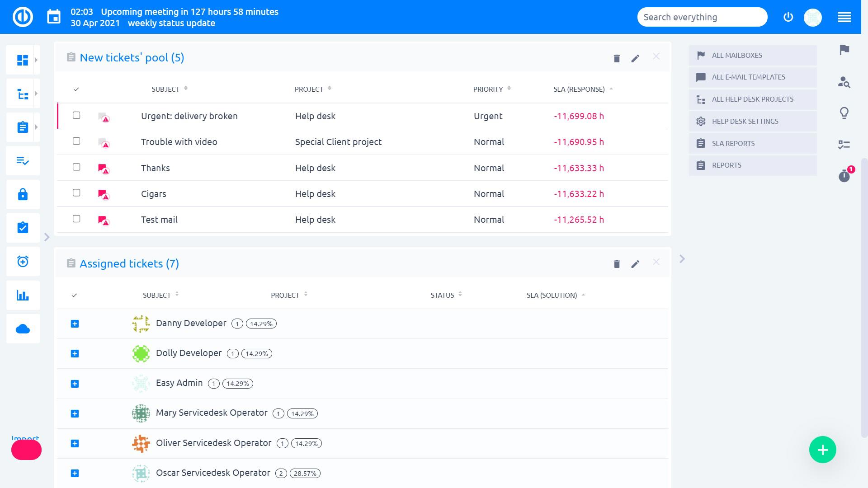Open the user search icon in right sidebar
Image resolution: width=868 pixels, height=488 pixels.
844,82
